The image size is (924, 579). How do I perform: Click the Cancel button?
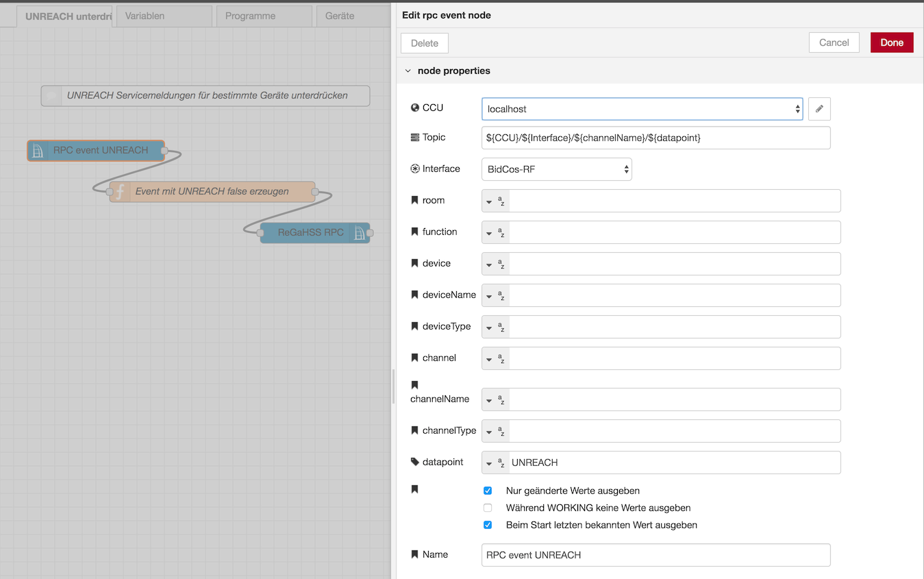click(834, 42)
